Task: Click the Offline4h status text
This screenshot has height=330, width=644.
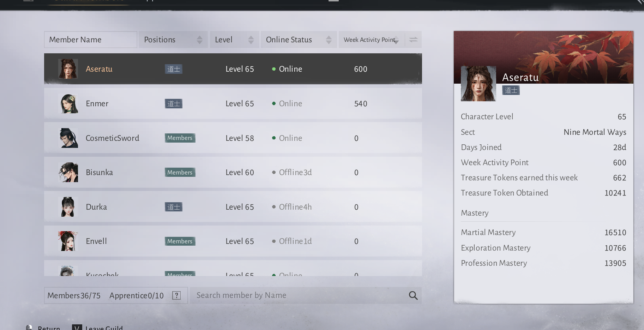Action: pyautogui.click(x=295, y=207)
